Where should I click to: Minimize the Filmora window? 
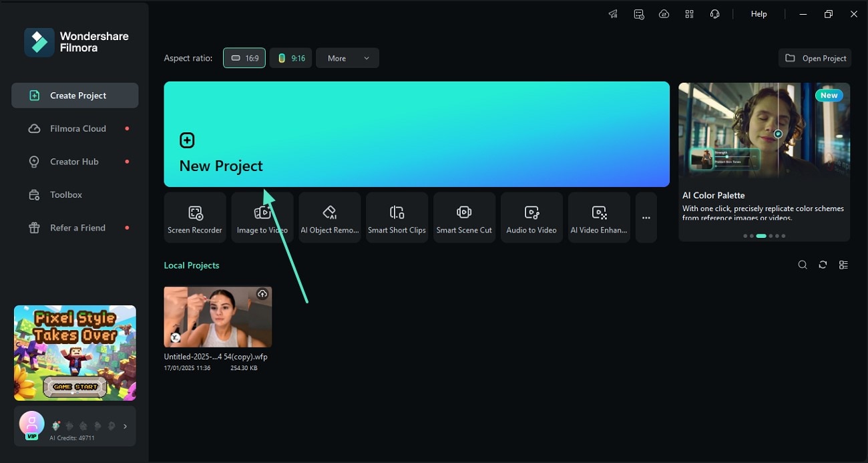coord(803,14)
